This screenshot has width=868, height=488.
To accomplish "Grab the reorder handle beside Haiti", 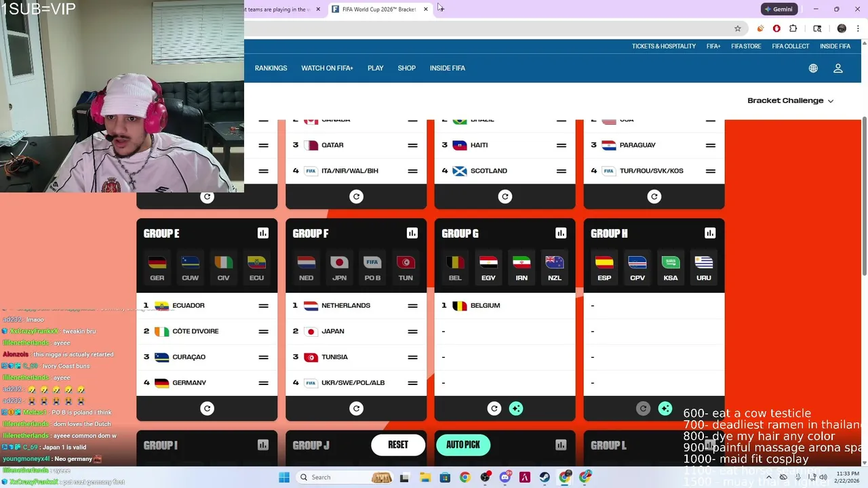I will click(x=561, y=145).
